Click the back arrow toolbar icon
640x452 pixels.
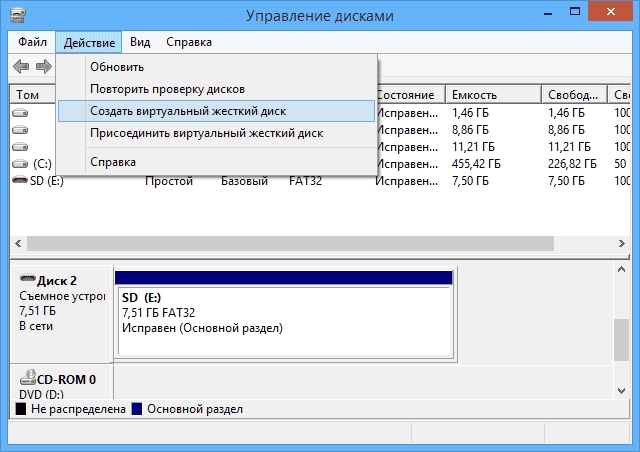(x=20, y=67)
